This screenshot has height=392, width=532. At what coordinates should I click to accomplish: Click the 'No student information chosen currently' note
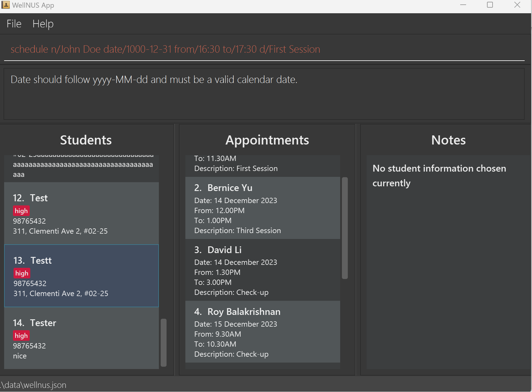pos(439,176)
